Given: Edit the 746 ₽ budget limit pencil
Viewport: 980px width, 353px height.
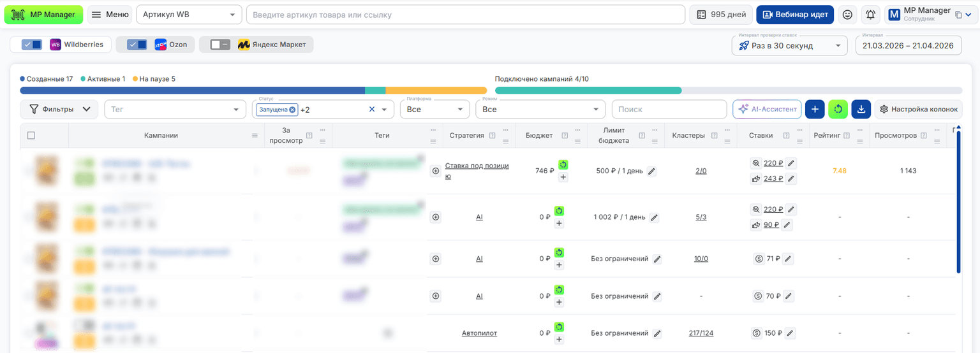Looking at the screenshot, I should click(x=651, y=171).
